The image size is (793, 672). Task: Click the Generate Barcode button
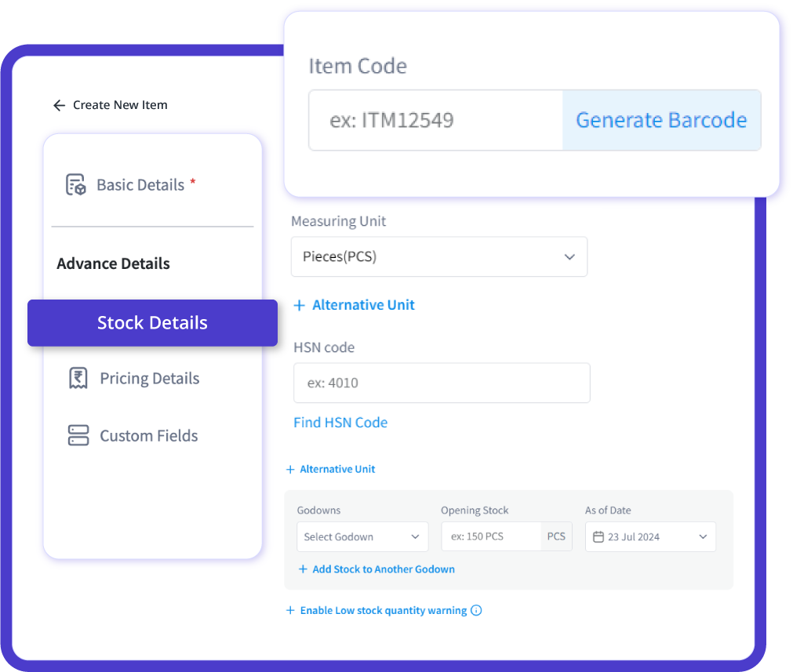(661, 120)
